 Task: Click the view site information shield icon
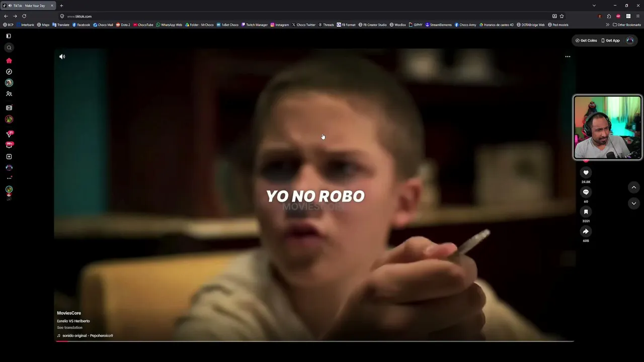click(62, 16)
